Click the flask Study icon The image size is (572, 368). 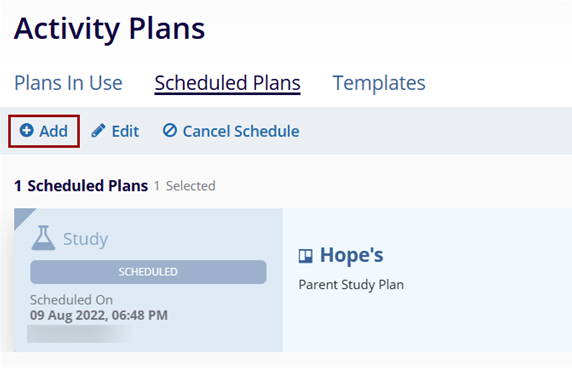43,238
